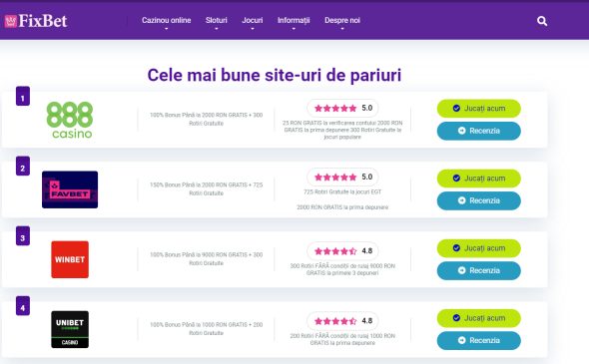The image size is (589, 364).
Task: Open the 888 casino logo
Action: 70,120
